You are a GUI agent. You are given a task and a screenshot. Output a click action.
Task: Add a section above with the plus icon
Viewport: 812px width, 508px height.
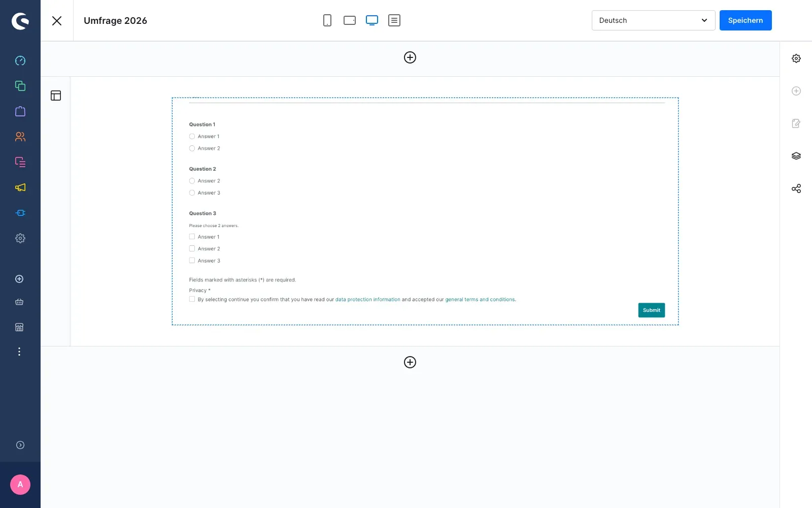(410, 57)
